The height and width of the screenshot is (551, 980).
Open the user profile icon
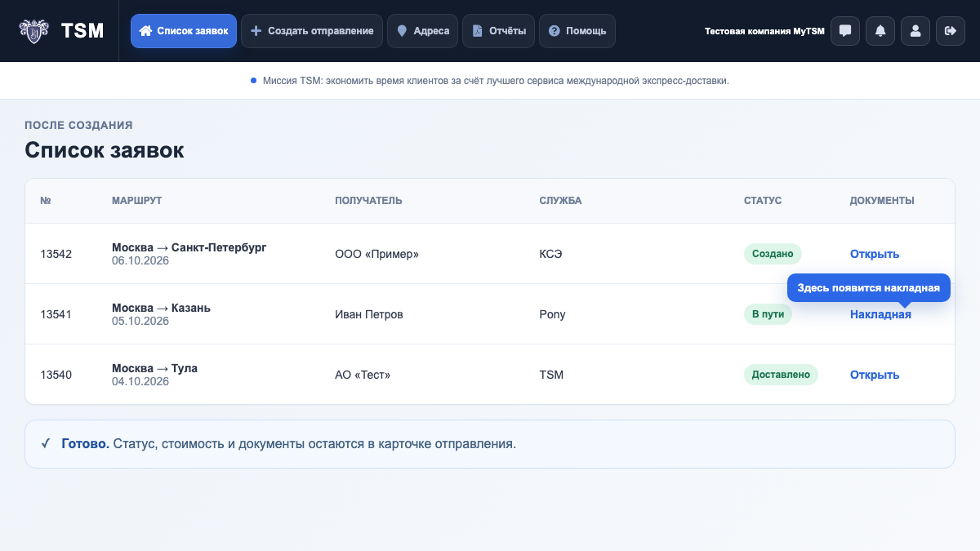pyautogui.click(x=915, y=31)
